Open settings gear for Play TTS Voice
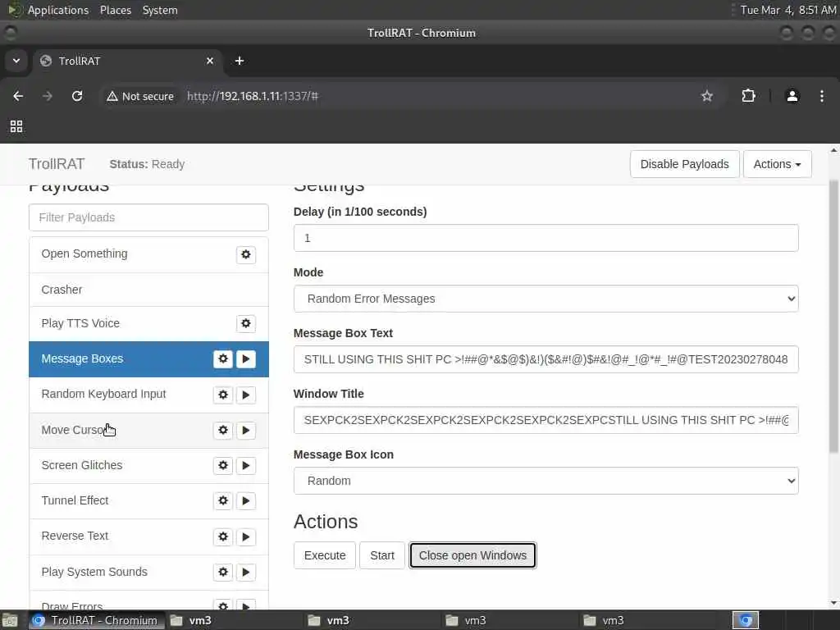Viewport: 840px width, 630px height. point(246,323)
